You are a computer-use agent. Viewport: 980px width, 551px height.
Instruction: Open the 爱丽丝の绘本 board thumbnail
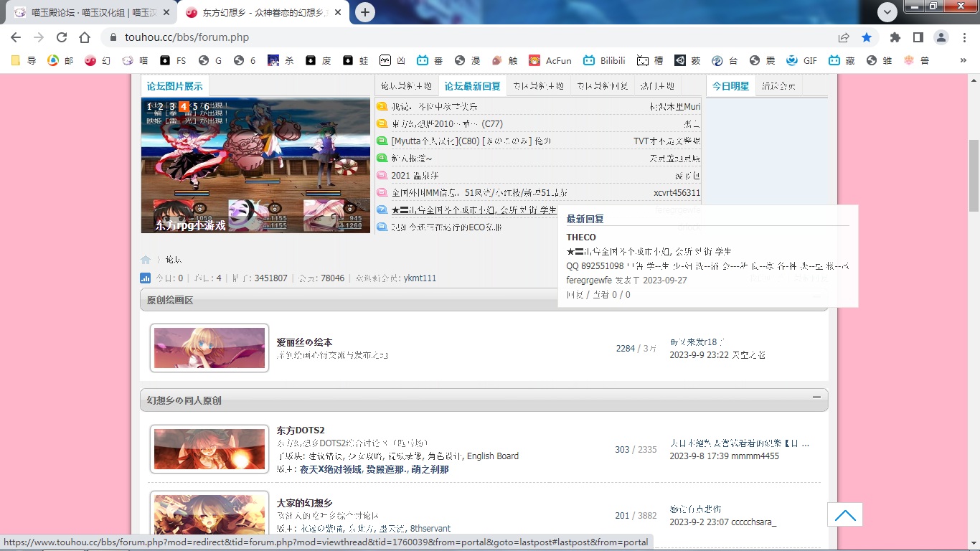click(x=209, y=348)
